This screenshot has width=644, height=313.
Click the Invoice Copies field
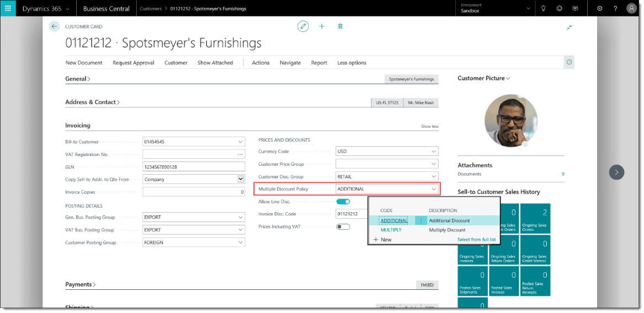[x=194, y=192]
